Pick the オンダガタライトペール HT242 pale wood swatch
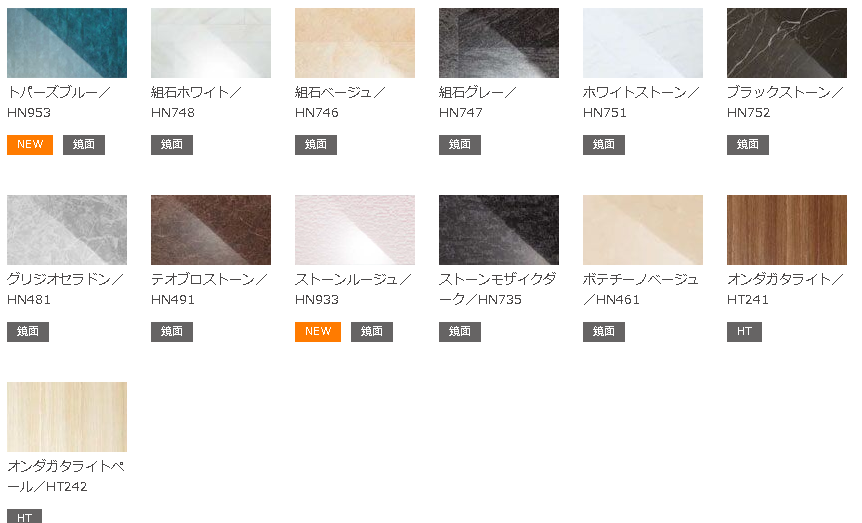 click(67, 417)
